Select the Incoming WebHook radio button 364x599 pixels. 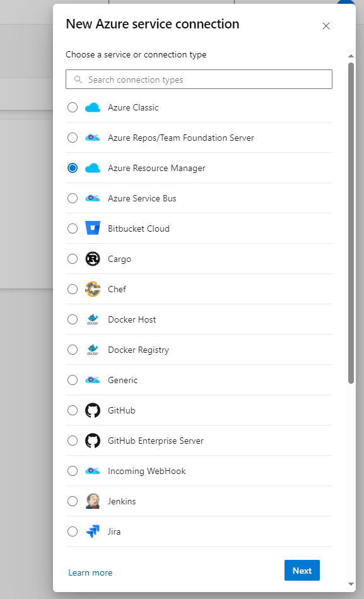point(73,471)
